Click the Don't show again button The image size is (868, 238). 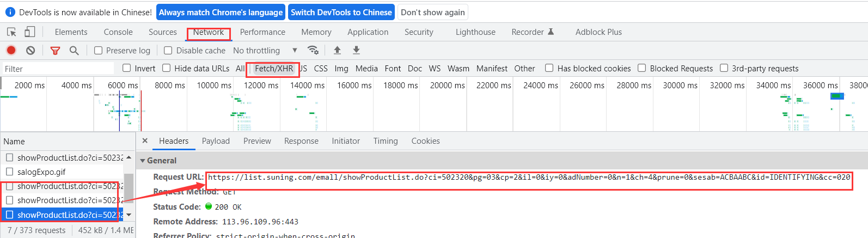[x=433, y=12]
